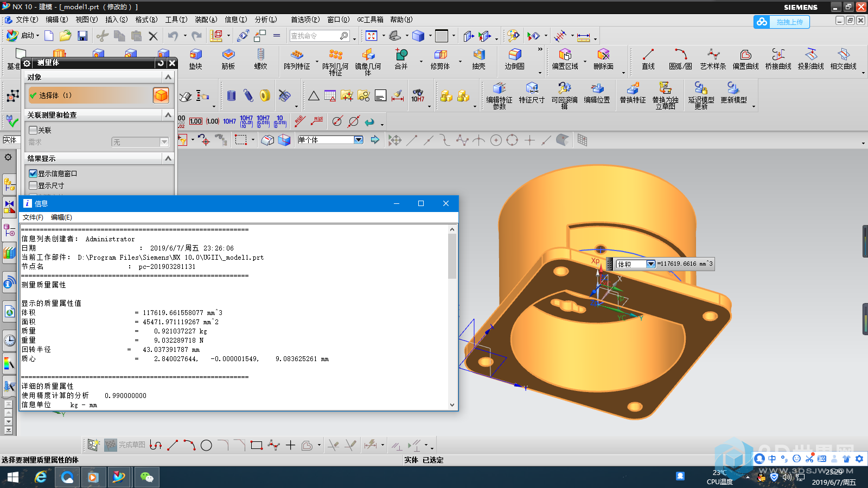Toggle the 关联 associative checkbox
The width and height of the screenshot is (868, 488).
(x=33, y=130)
